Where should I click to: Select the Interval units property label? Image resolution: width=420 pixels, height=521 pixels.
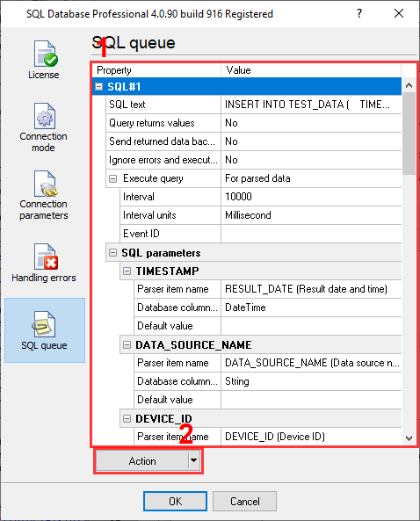click(149, 215)
